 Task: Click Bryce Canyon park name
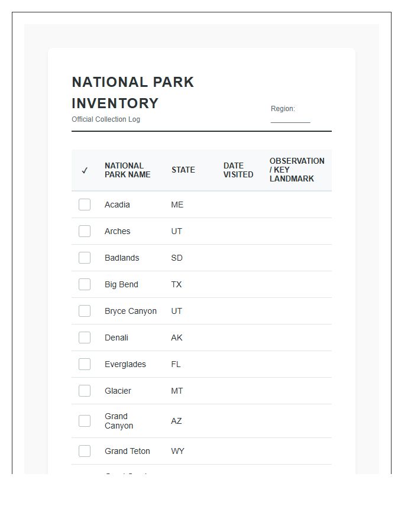[x=131, y=311]
